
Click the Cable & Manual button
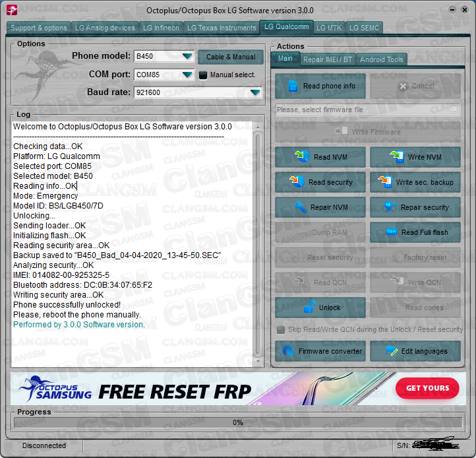231,57
